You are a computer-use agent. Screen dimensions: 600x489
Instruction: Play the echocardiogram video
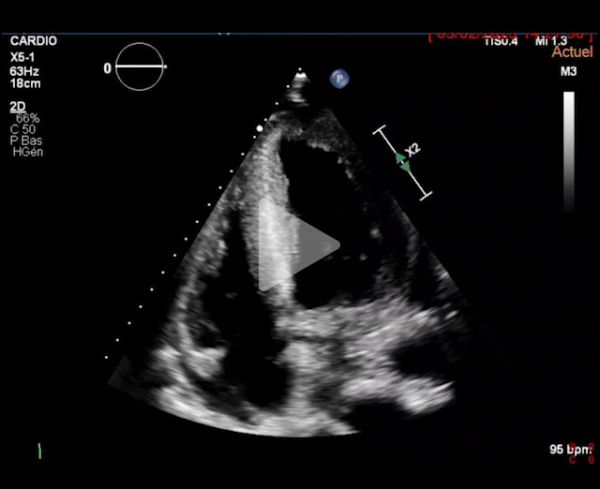tap(299, 245)
